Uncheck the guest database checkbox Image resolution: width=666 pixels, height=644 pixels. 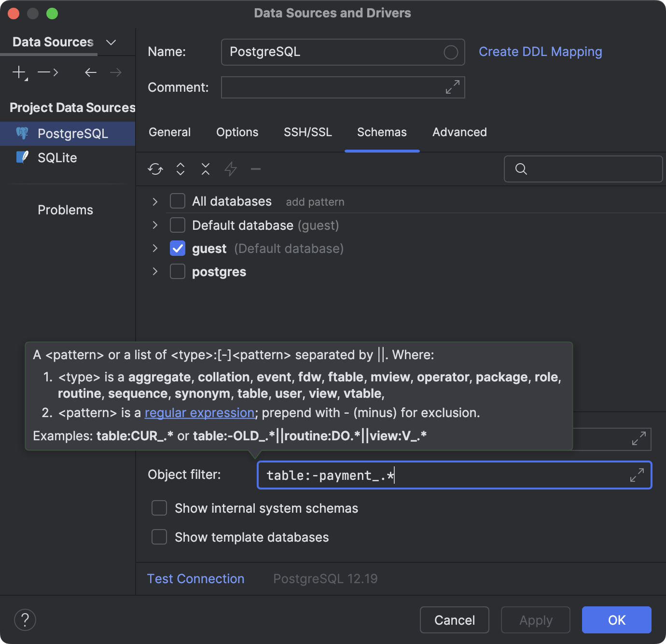[178, 248]
